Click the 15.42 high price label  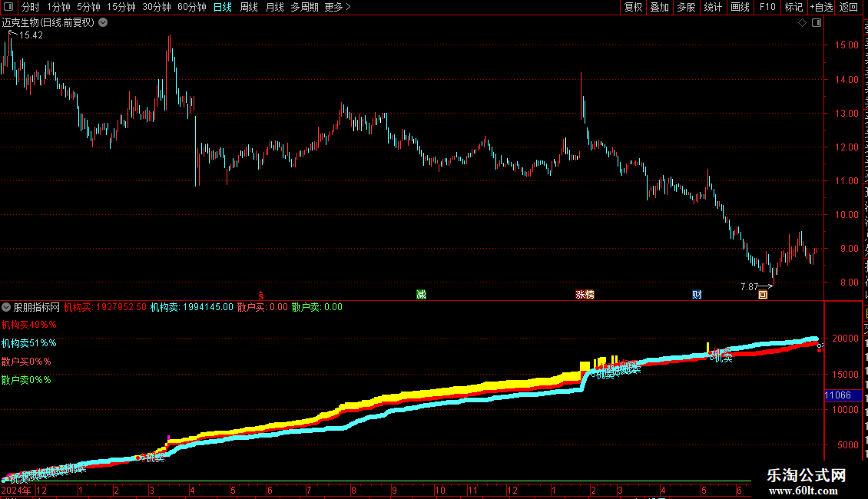[31, 35]
